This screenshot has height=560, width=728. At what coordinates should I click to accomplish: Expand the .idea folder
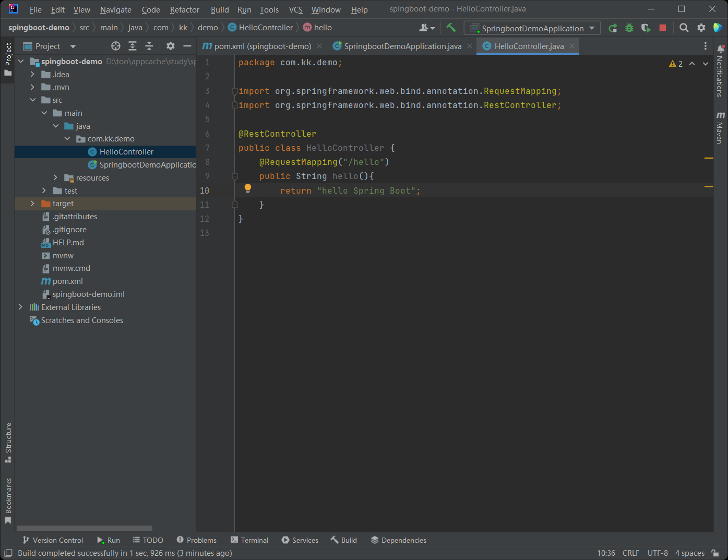coord(32,75)
